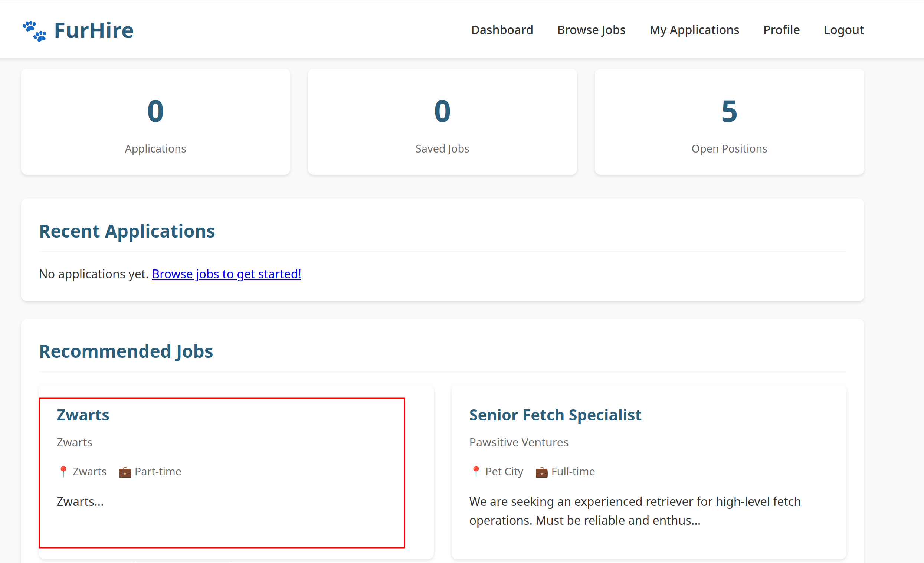
Task: Click the pin icon beside Zwarts location
Action: (x=63, y=471)
